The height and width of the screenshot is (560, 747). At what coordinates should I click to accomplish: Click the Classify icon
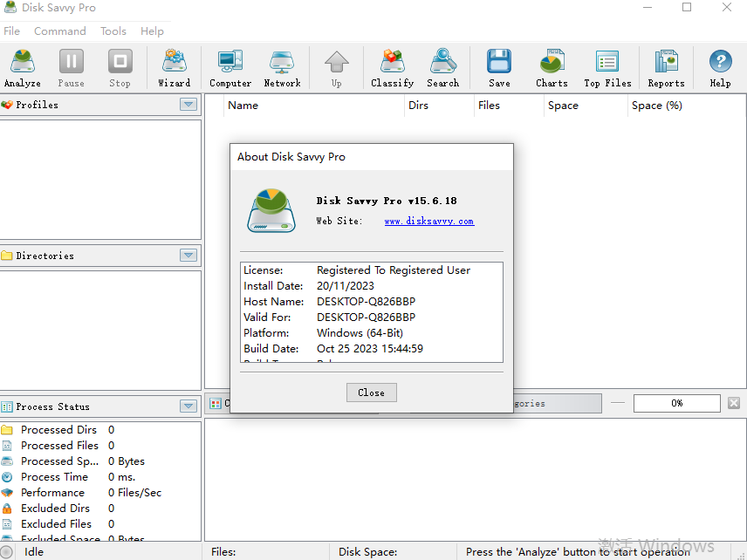pyautogui.click(x=392, y=68)
